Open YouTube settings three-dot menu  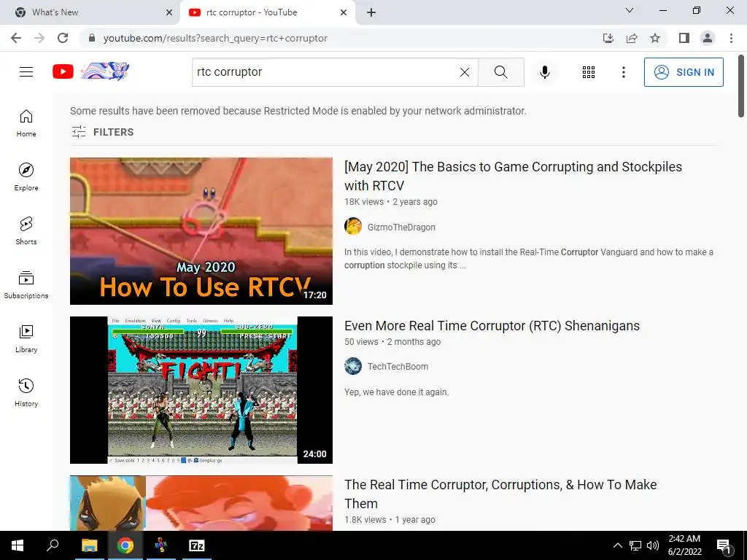tap(623, 72)
